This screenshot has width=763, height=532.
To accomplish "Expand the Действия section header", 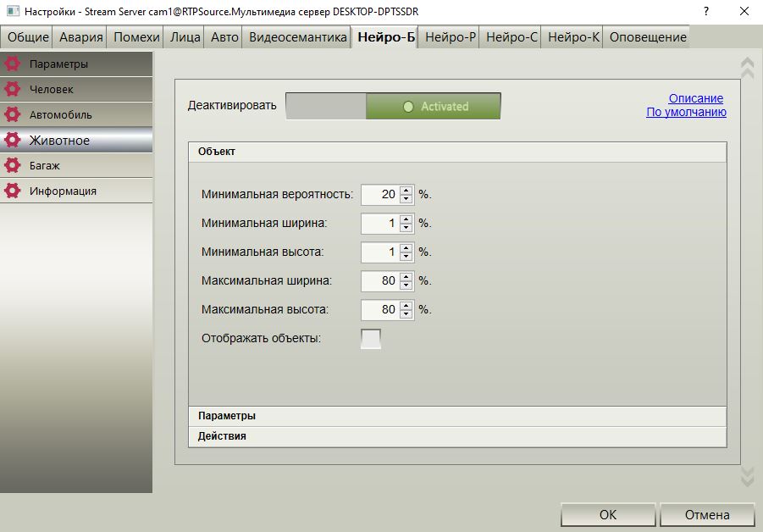I will [x=457, y=436].
